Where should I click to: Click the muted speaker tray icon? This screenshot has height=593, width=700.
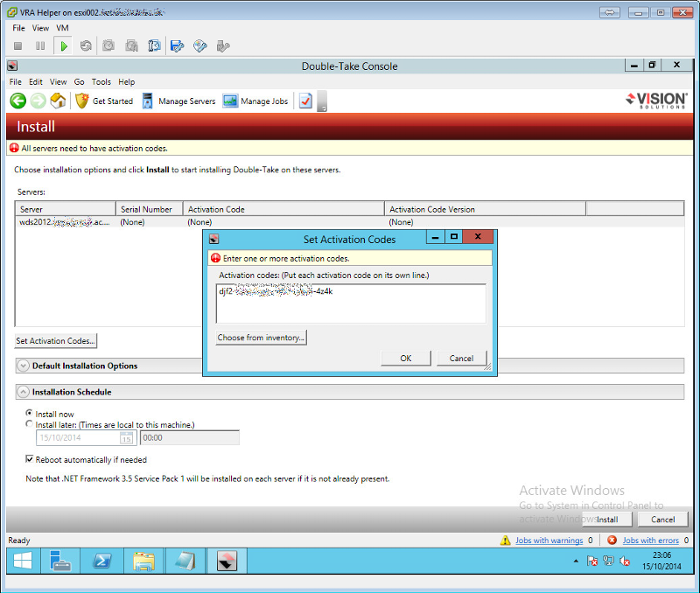[x=625, y=561]
